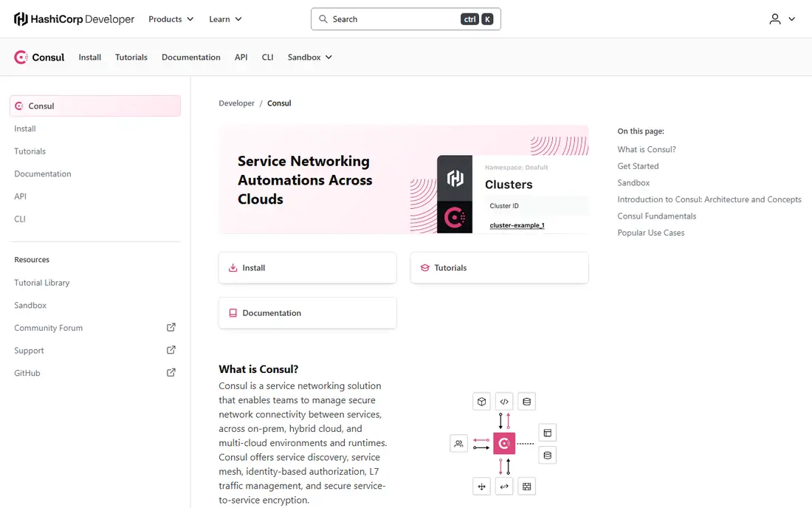Screen dimensions: 812x508
Task: Click the swap arrows icon in diagram bottom
Action: pos(504,487)
